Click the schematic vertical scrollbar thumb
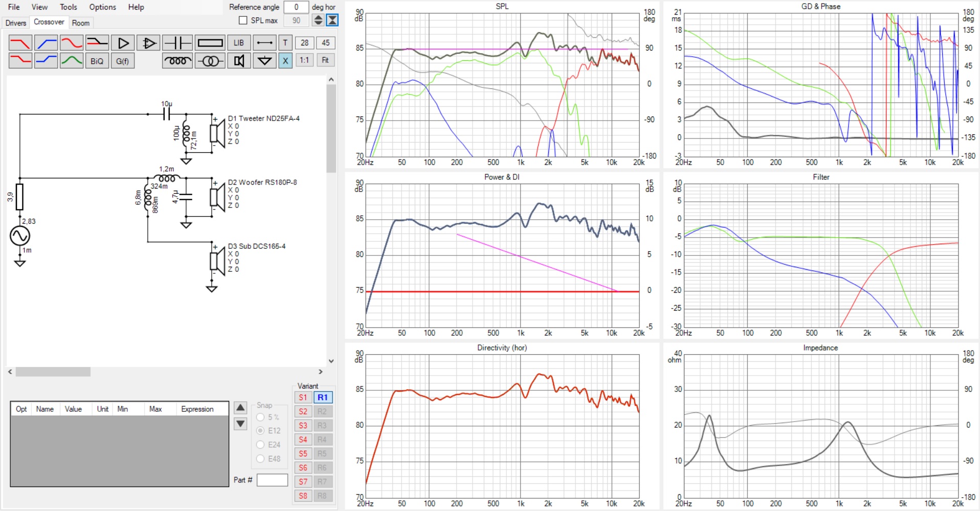Screen dimensions: 980x511 (331, 129)
